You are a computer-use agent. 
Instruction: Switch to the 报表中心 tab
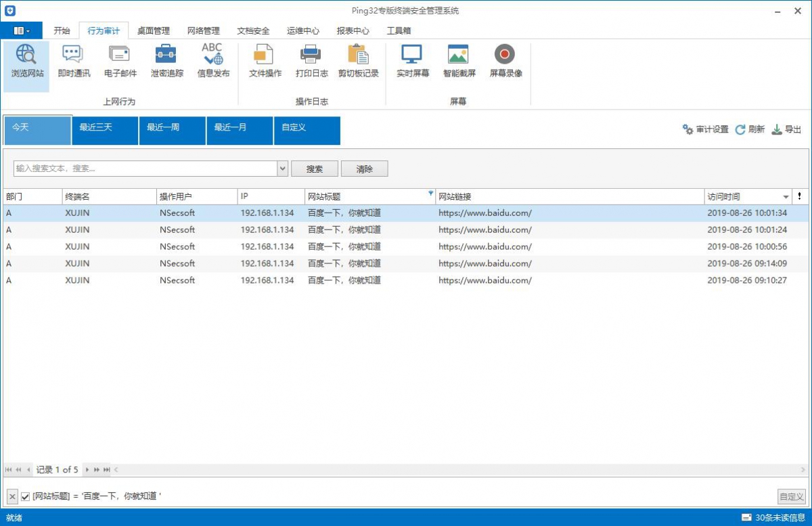coord(353,30)
